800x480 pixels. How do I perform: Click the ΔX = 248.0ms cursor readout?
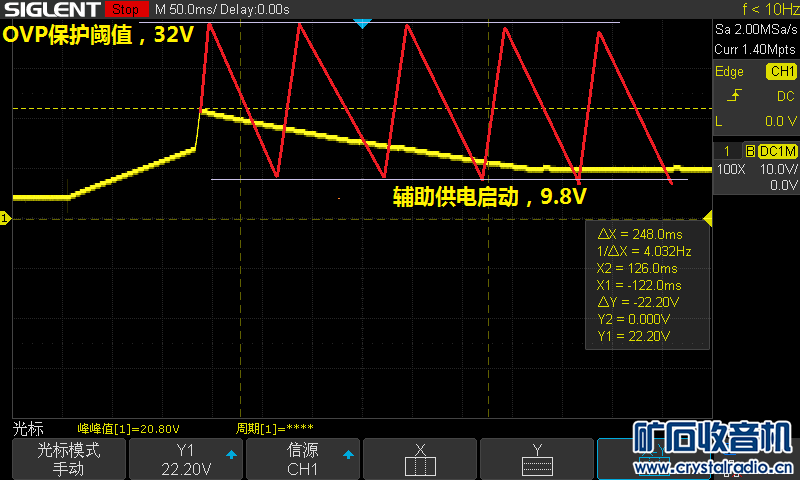[640, 234]
